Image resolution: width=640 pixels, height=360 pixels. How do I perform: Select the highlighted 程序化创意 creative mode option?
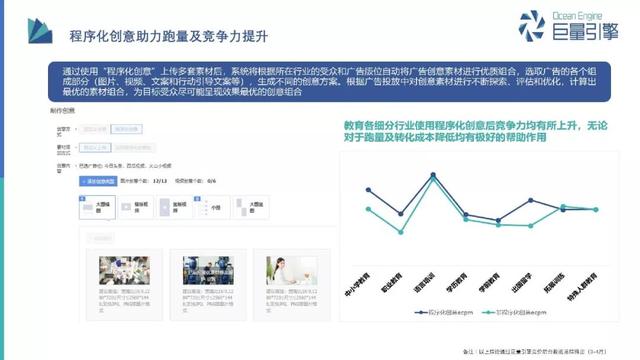(127, 129)
